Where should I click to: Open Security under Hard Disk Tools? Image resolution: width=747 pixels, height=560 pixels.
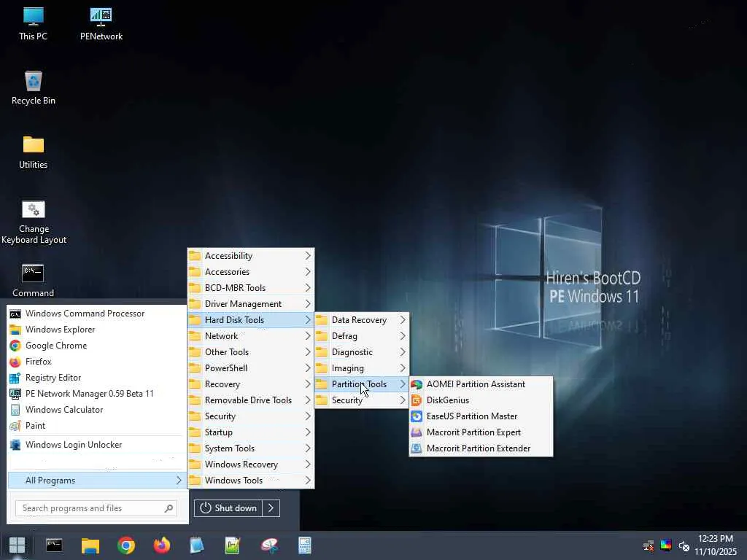point(362,400)
